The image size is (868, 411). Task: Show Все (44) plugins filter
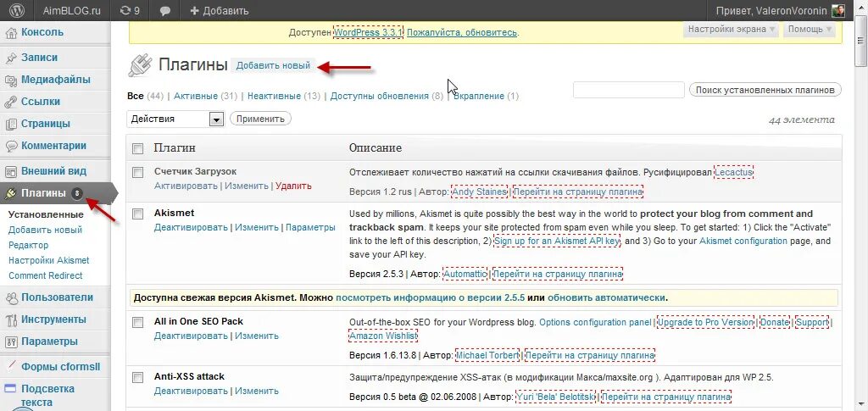point(145,97)
